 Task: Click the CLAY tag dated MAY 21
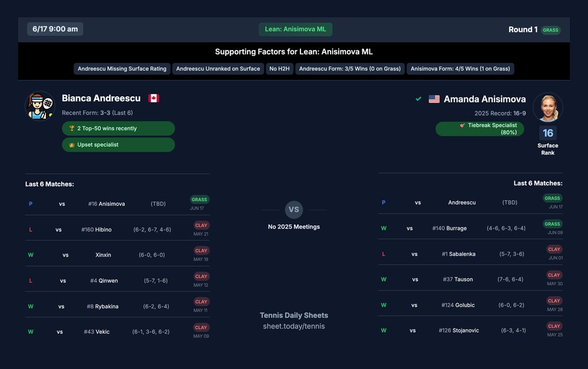click(201, 225)
